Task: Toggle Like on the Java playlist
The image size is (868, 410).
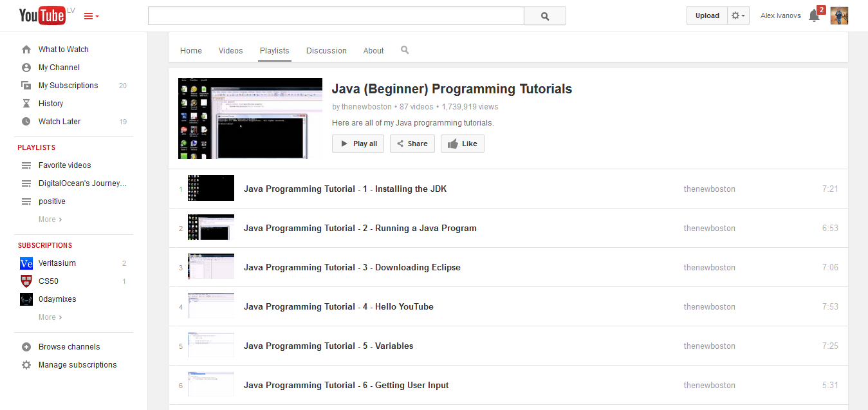Action: point(462,144)
